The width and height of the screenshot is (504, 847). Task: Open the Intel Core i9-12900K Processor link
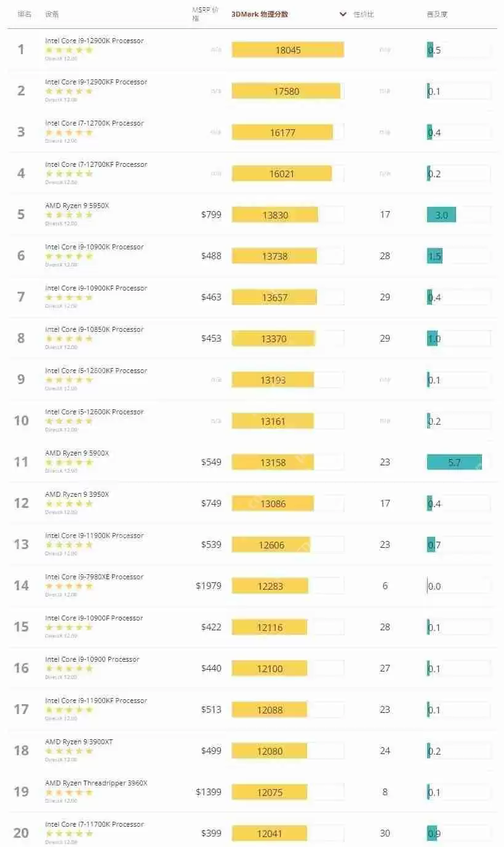[x=94, y=41]
